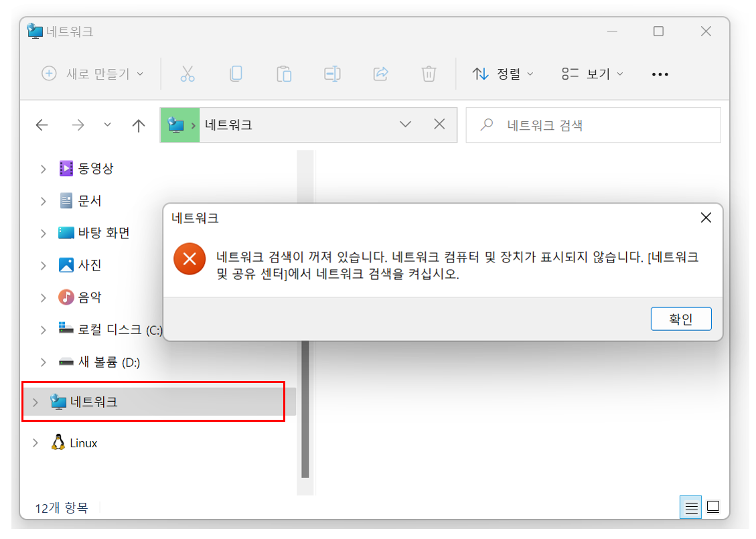This screenshot has height=539, width=756.
Task: Go up one level with up arrow
Action: [139, 125]
